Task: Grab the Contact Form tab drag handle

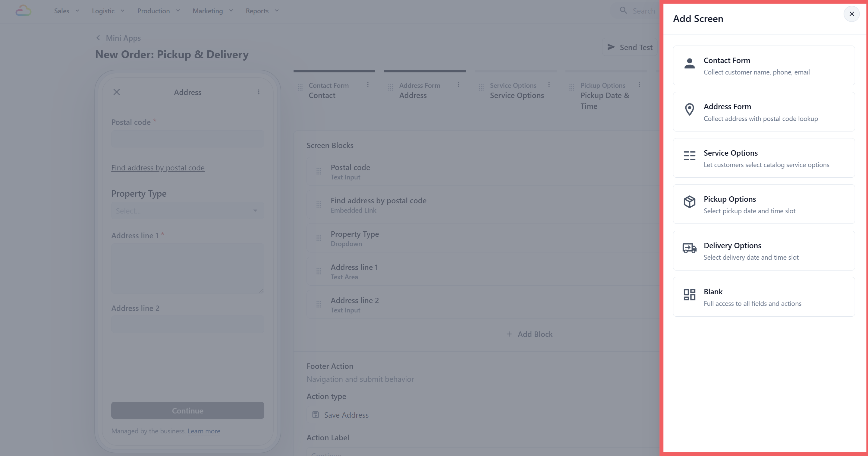Action: (300, 88)
